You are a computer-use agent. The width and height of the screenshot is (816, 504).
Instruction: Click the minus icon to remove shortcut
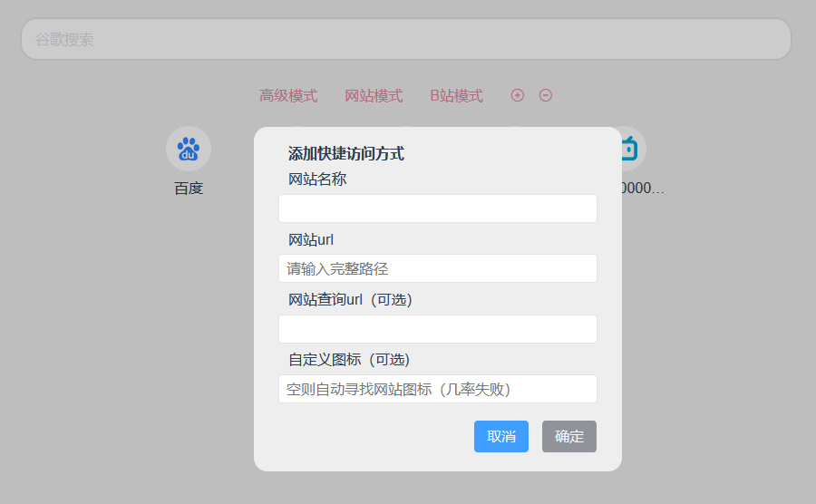point(546,95)
